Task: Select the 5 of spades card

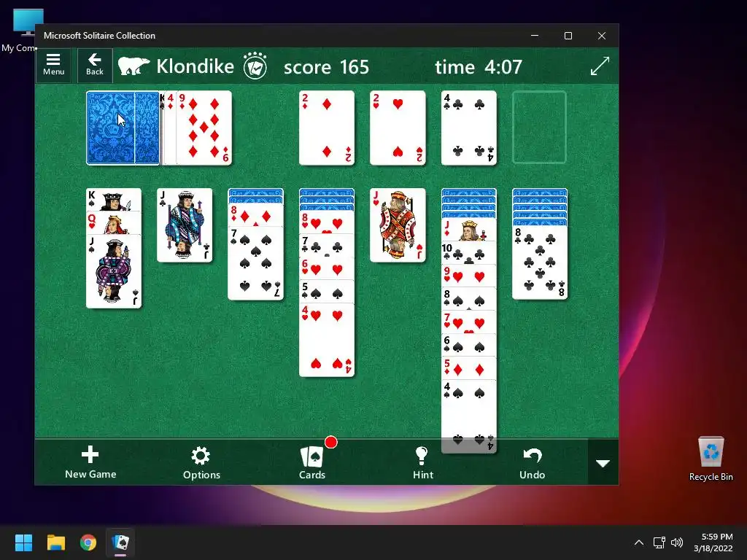Action: click(327, 292)
